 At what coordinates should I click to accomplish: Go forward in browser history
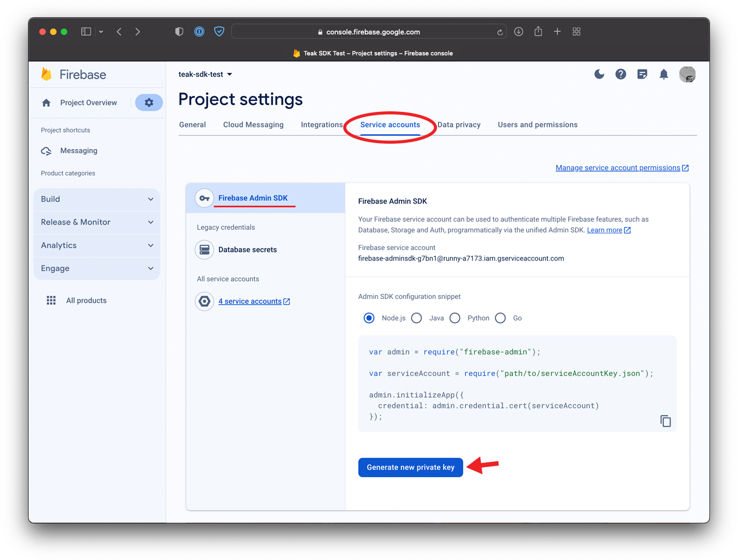138,32
